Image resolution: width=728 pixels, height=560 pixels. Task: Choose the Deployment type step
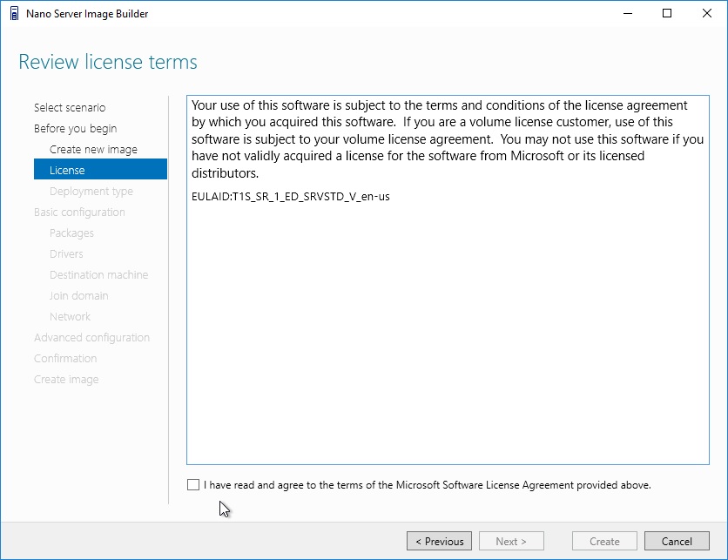91,192
